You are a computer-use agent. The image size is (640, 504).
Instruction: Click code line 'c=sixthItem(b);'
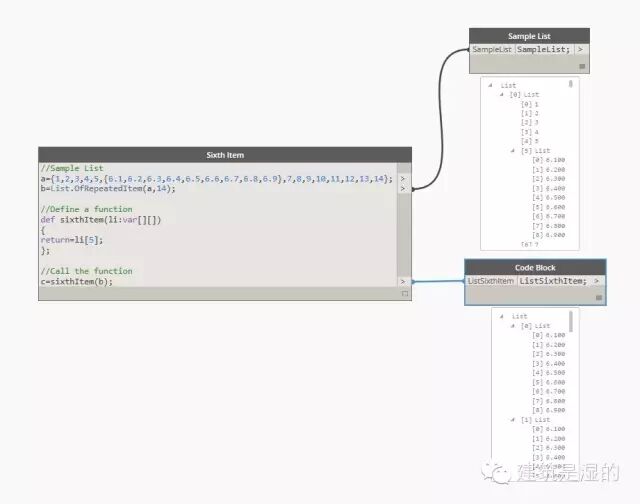tap(76, 282)
